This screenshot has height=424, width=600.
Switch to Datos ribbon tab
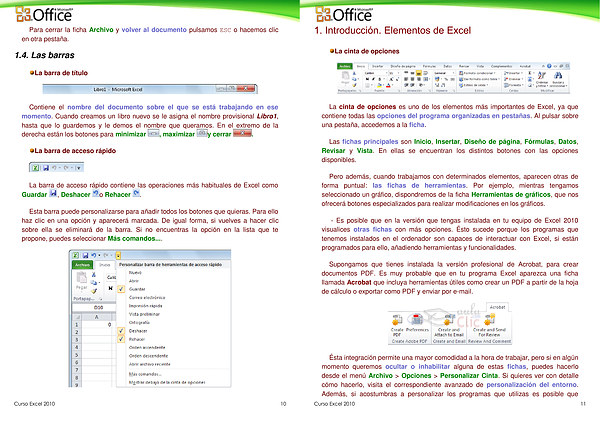(448, 66)
